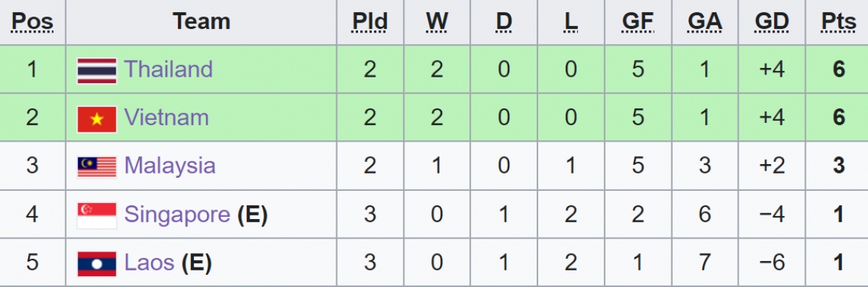
Task: Click the Pos column header abbreviation
Action: 33,22
